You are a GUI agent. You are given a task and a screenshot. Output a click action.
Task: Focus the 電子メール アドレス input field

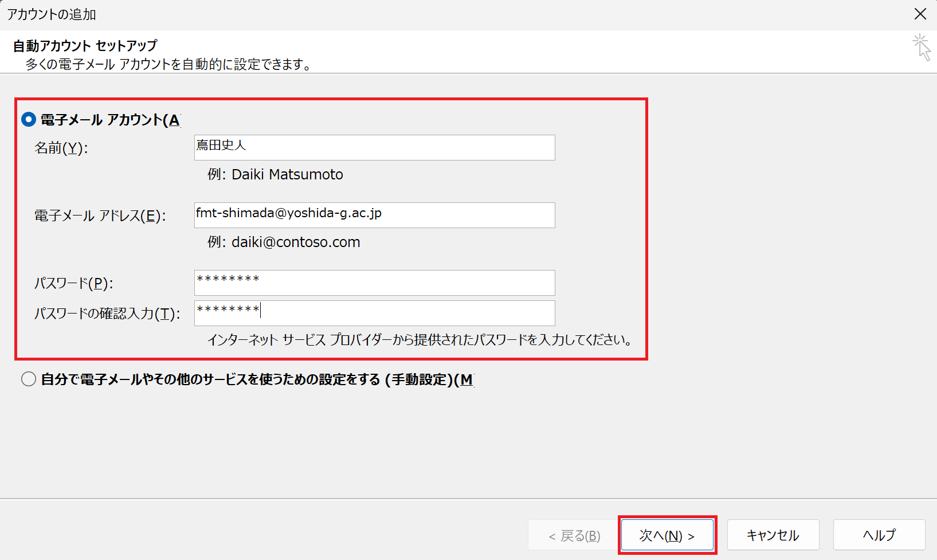[374, 215]
